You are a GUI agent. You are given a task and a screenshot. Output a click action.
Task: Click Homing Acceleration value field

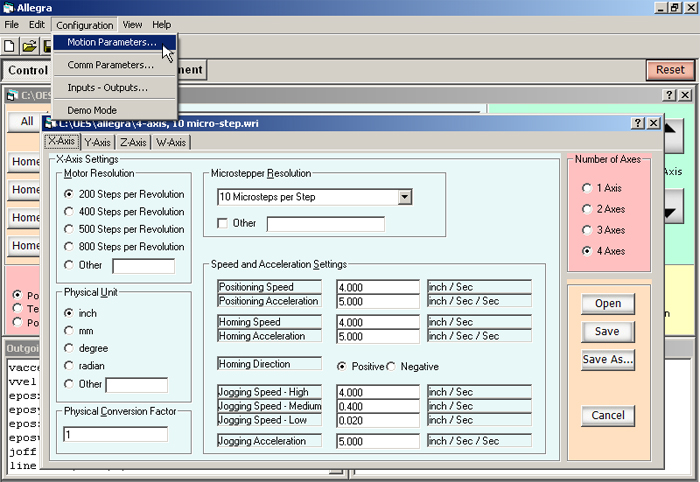[x=378, y=337]
